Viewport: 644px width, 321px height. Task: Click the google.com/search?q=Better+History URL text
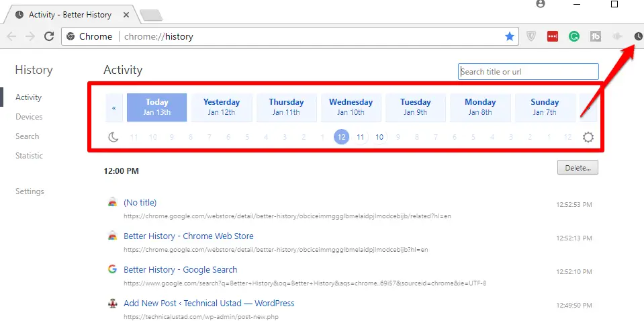[x=305, y=283]
